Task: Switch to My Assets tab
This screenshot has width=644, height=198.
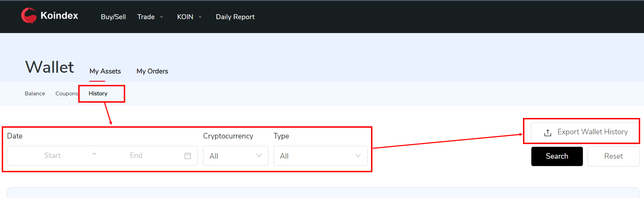Action: tap(105, 71)
